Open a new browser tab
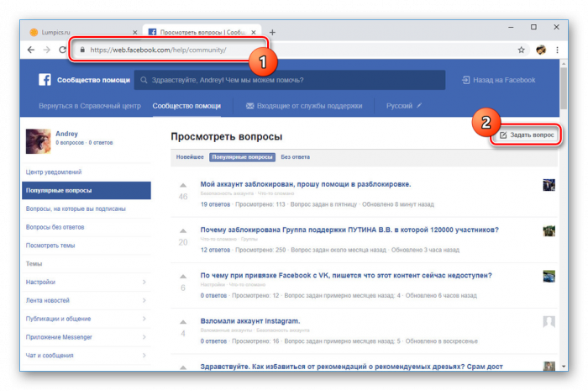The width and height of the screenshot is (588, 391). [x=272, y=32]
